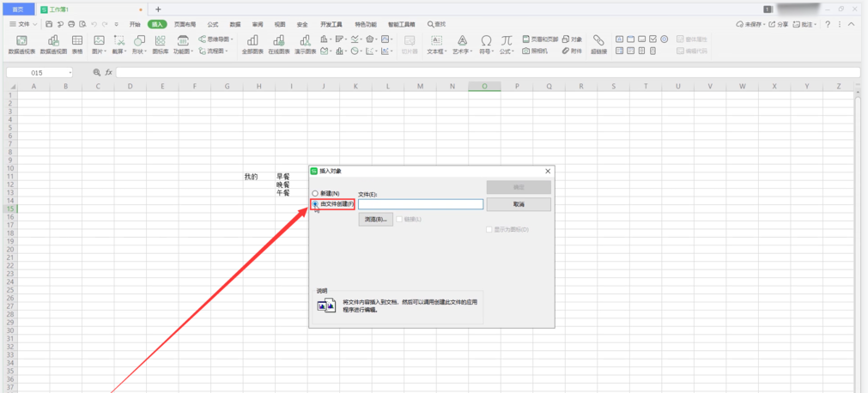Click the print preview icon
This screenshot has width=868, height=393.
[x=82, y=24]
